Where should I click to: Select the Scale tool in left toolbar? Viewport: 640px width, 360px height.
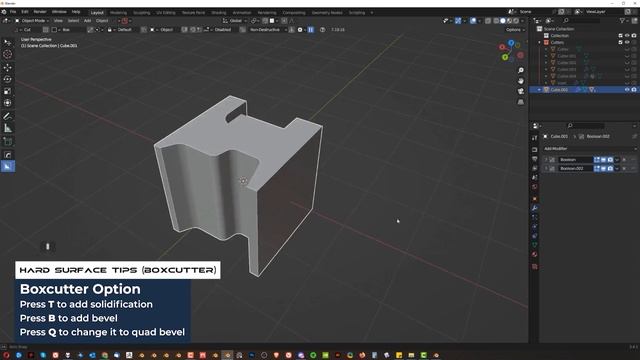coord(7,91)
